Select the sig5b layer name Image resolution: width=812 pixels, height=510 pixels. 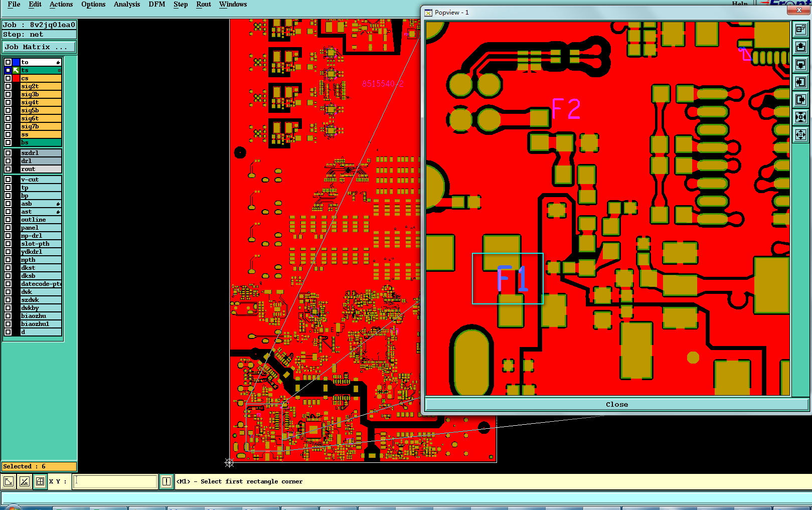[41, 110]
